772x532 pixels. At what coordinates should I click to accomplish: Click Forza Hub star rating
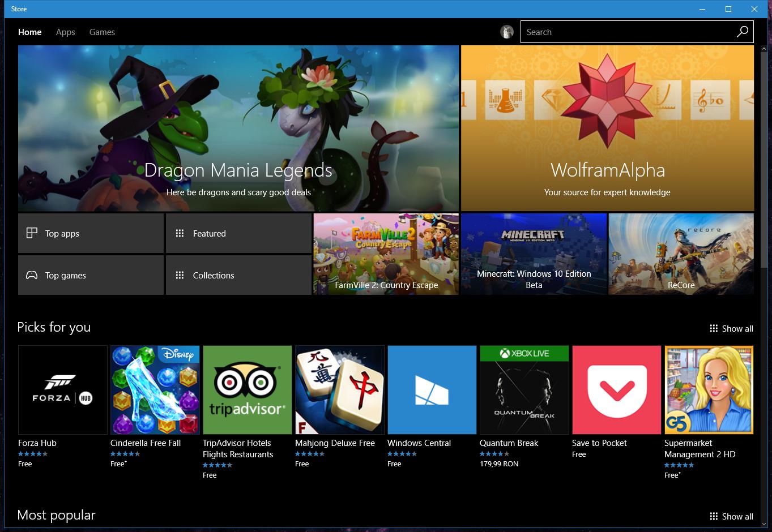point(33,454)
